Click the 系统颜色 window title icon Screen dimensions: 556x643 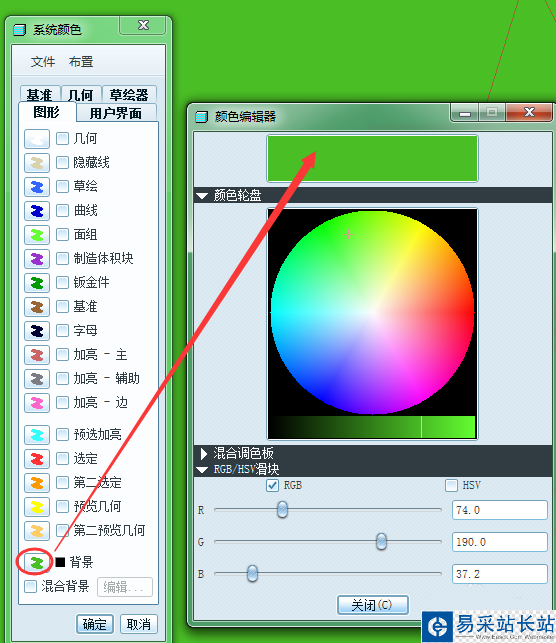[x=20, y=30]
